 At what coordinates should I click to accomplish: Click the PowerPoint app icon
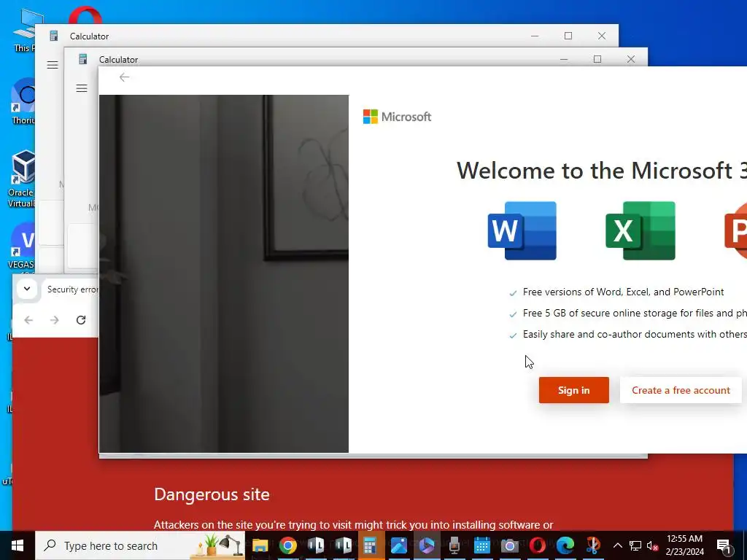[x=735, y=230]
